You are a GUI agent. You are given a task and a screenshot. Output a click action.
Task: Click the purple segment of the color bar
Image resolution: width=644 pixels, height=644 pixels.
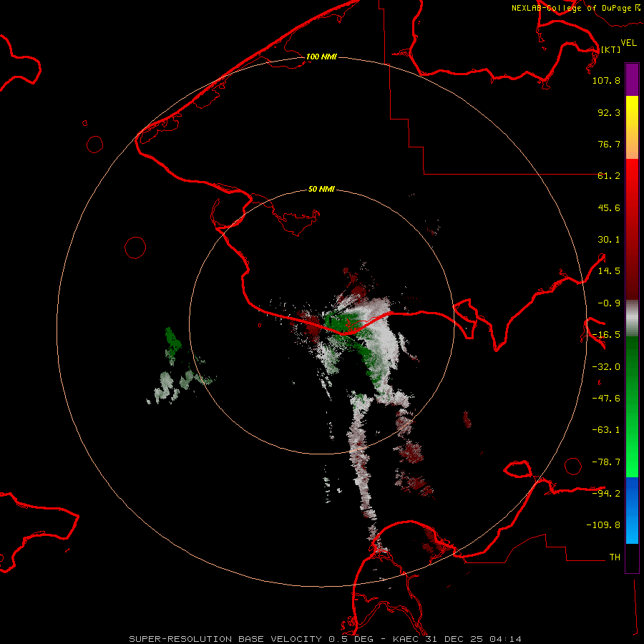(632, 79)
